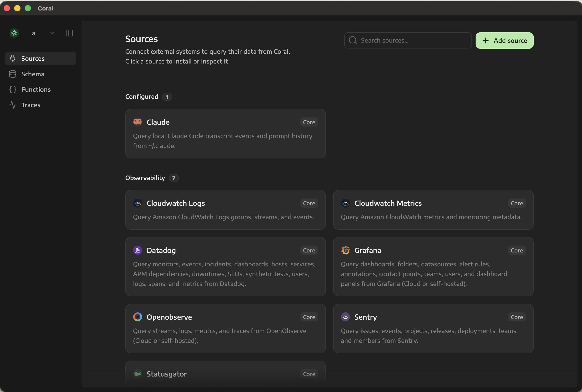
Task: Toggle the sidebar panel icon
Action: 69,33
